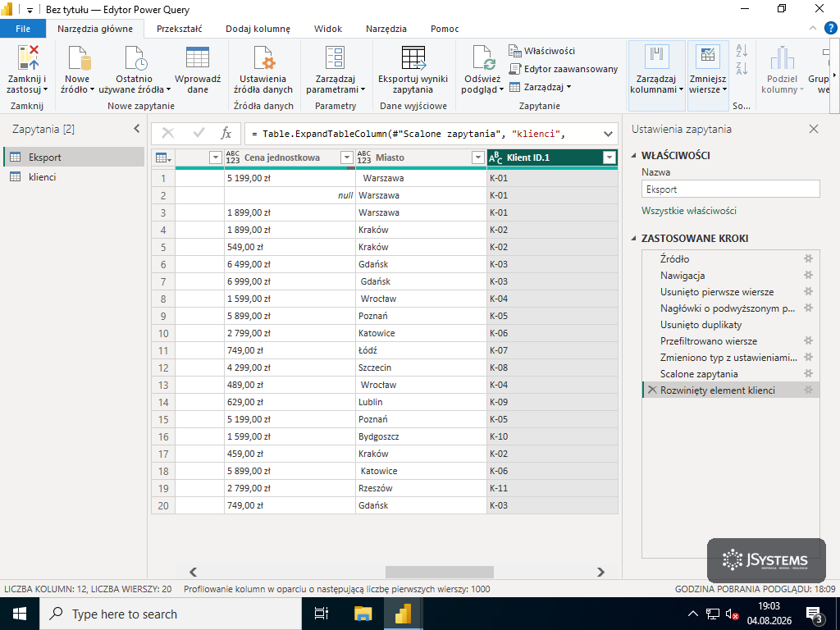Open Cena jednostkowa filter dropdown
This screenshot has width=840, height=630.
point(347,157)
